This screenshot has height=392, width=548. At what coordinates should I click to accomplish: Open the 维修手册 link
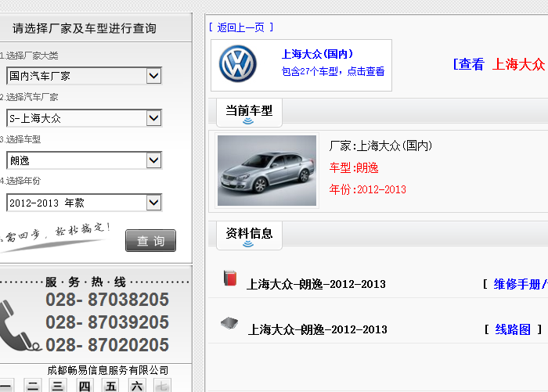(520, 284)
